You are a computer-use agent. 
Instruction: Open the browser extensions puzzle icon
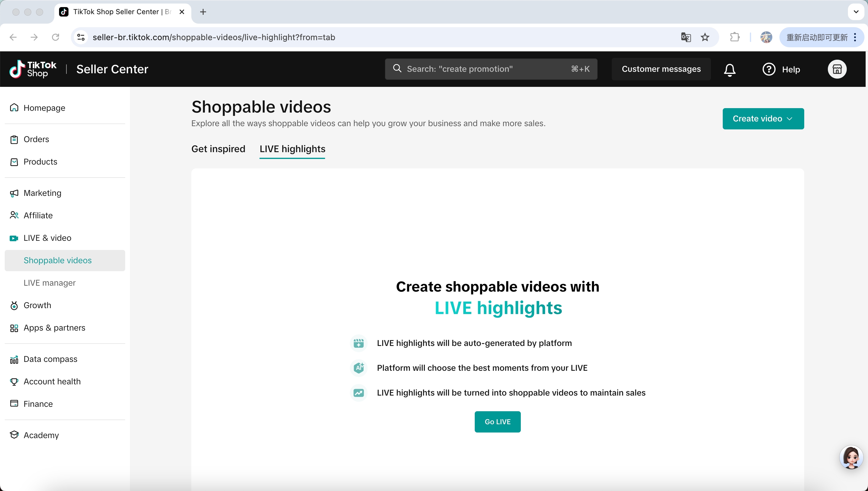735,37
